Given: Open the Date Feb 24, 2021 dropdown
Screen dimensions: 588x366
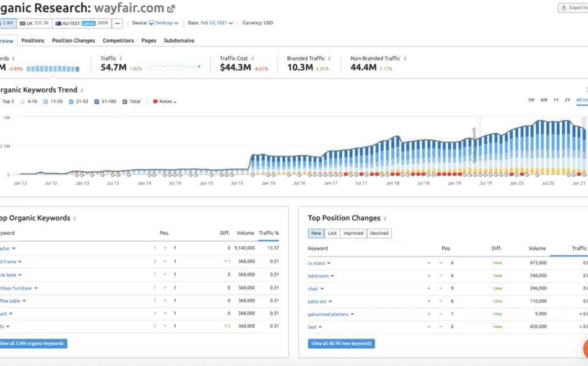Looking at the screenshot, I should pyautogui.click(x=217, y=23).
